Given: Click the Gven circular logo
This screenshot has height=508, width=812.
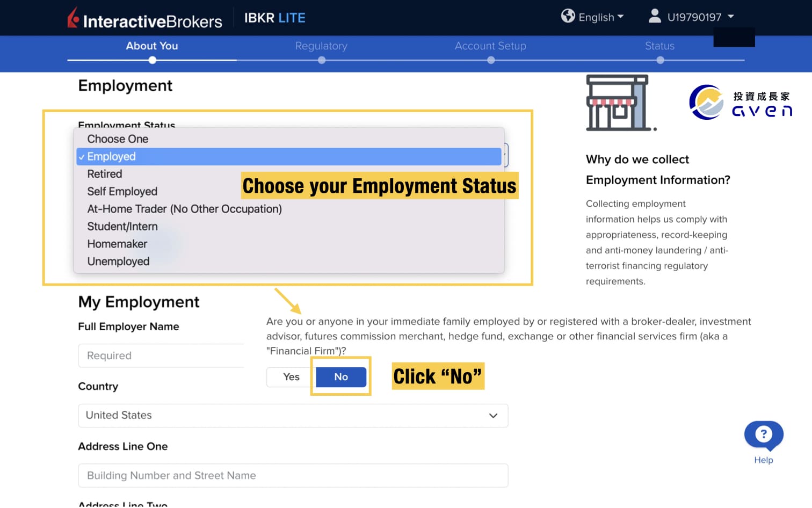Looking at the screenshot, I should [706, 102].
